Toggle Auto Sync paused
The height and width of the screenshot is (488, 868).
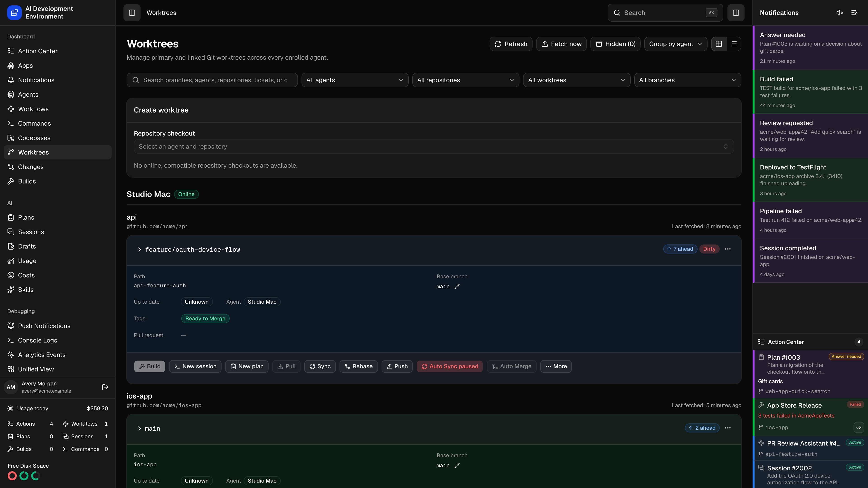tap(450, 366)
